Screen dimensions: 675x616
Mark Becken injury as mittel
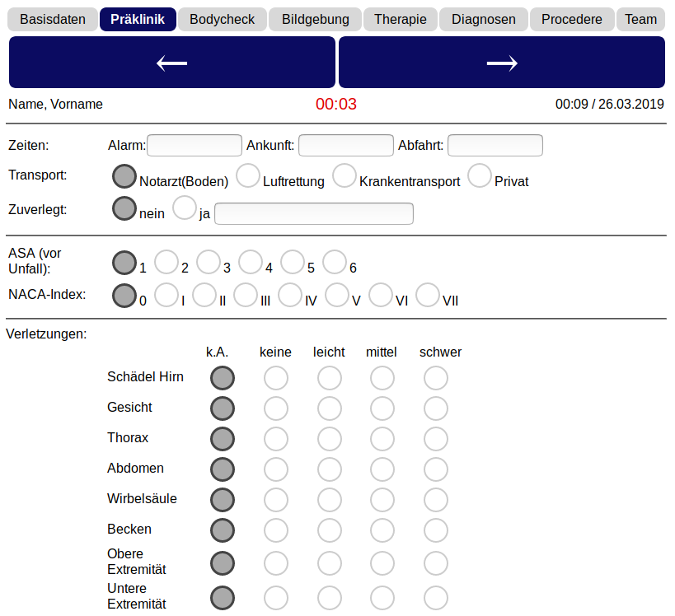tap(382, 530)
